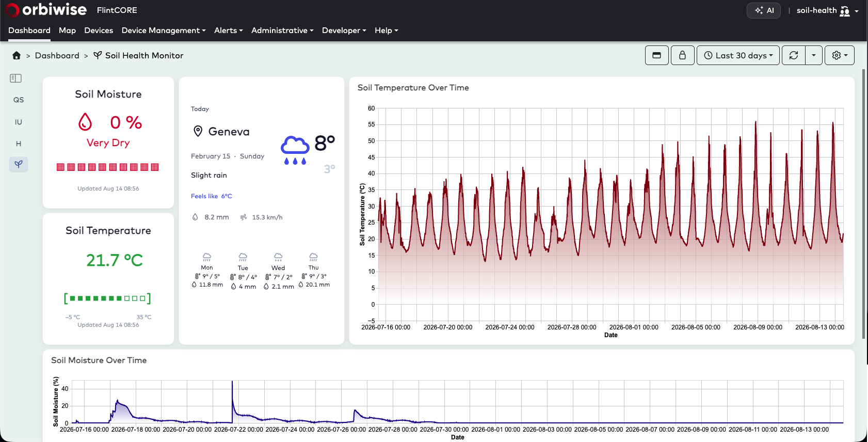Click the Mon 11.8 mm rainfall value
This screenshot has width=868, height=442.
[211, 285]
